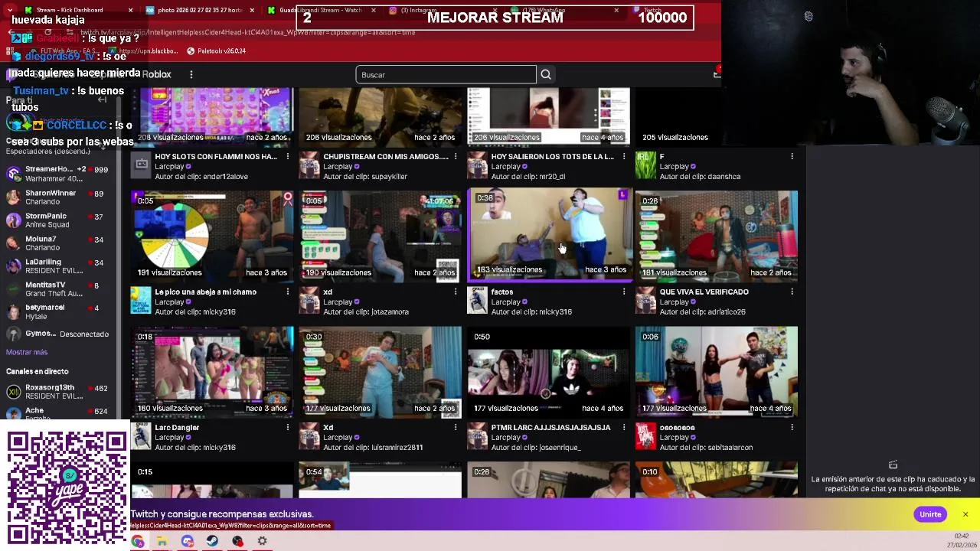Open the settings gear in the taskbar
The height and width of the screenshot is (551, 980).
(x=262, y=541)
